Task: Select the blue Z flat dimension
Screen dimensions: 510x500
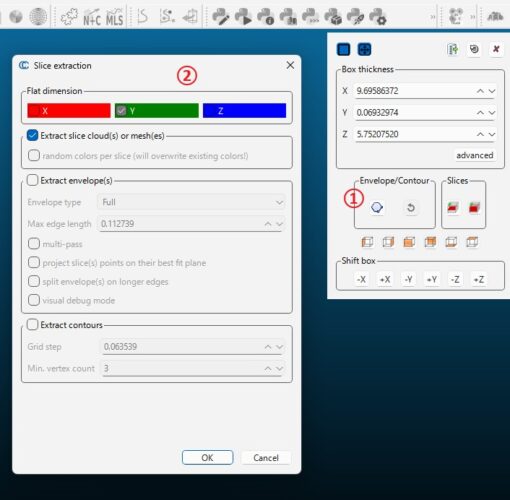Action: click(244, 111)
